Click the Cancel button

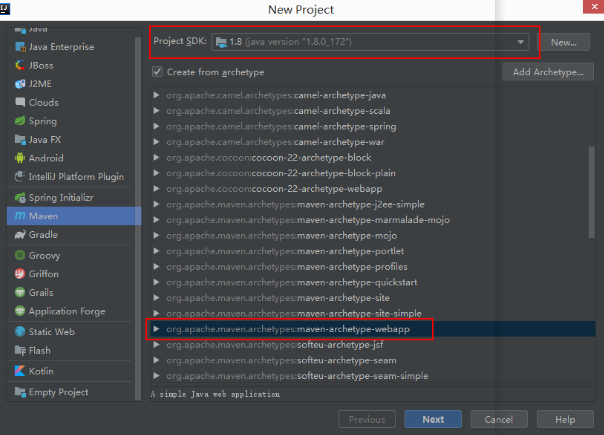(499, 419)
